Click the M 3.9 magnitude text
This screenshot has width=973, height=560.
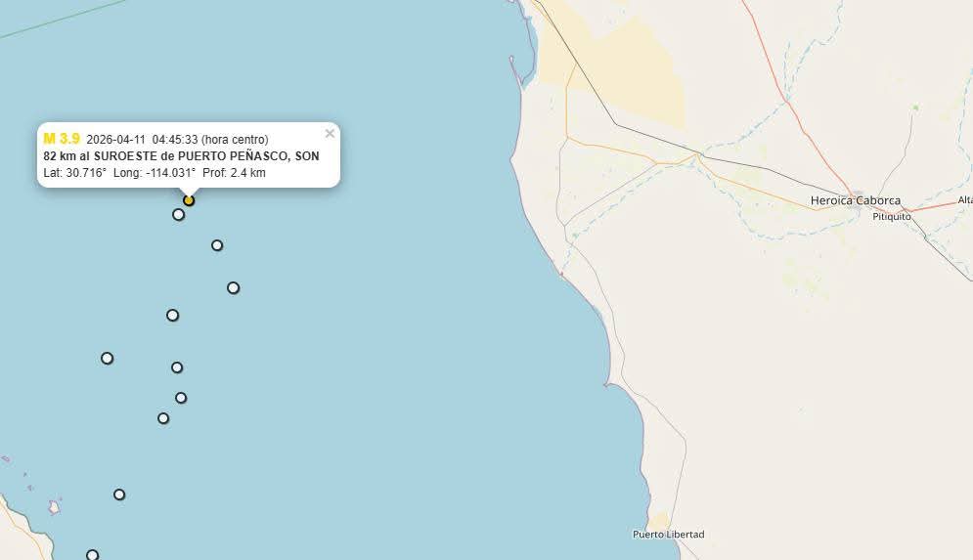tap(62, 139)
